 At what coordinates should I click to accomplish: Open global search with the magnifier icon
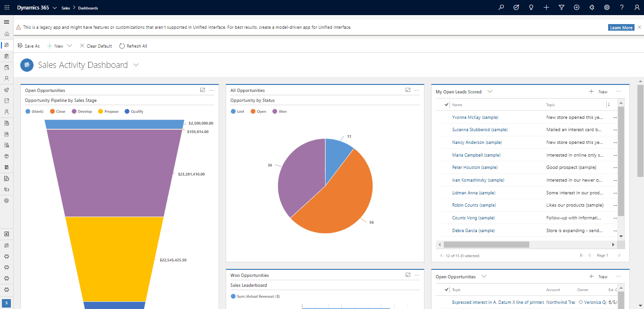(501, 7)
